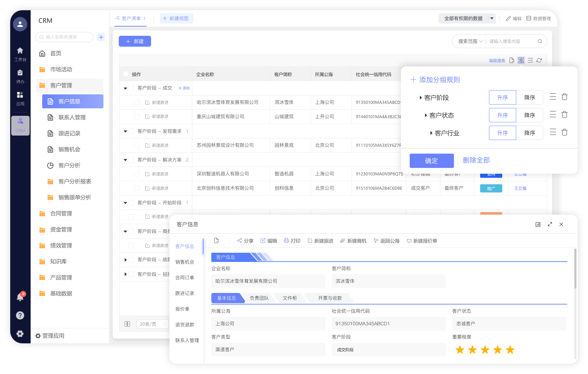Click the 打印 printer icon
The width and height of the screenshot is (588, 374).
pyautogui.click(x=287, y=240)
